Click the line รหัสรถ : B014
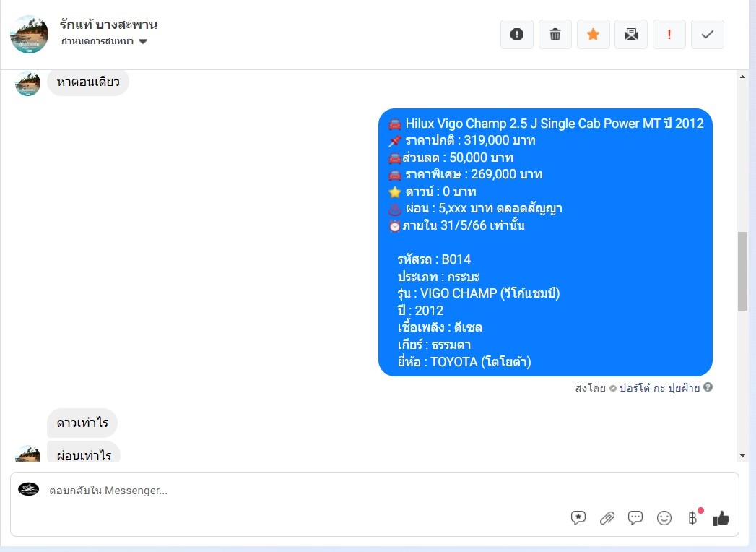 pyautogui.click(x=434, y=259)
